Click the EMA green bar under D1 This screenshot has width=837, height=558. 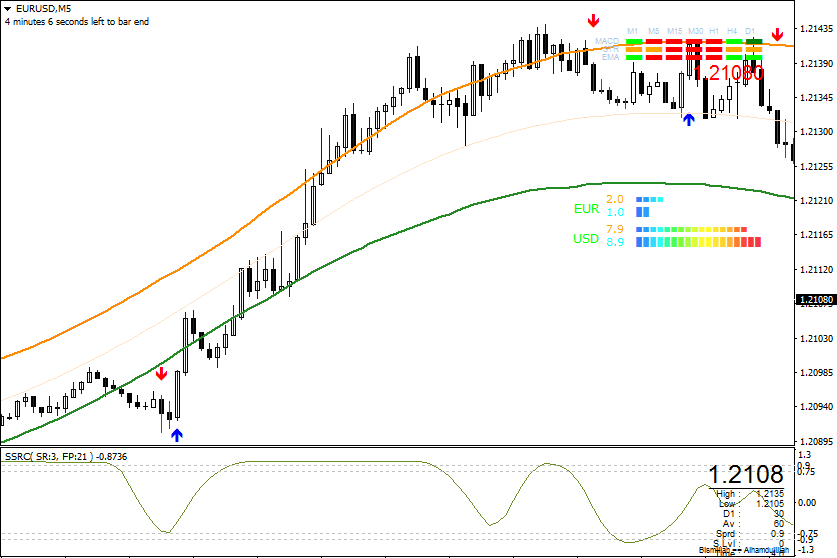pos(753,57)
